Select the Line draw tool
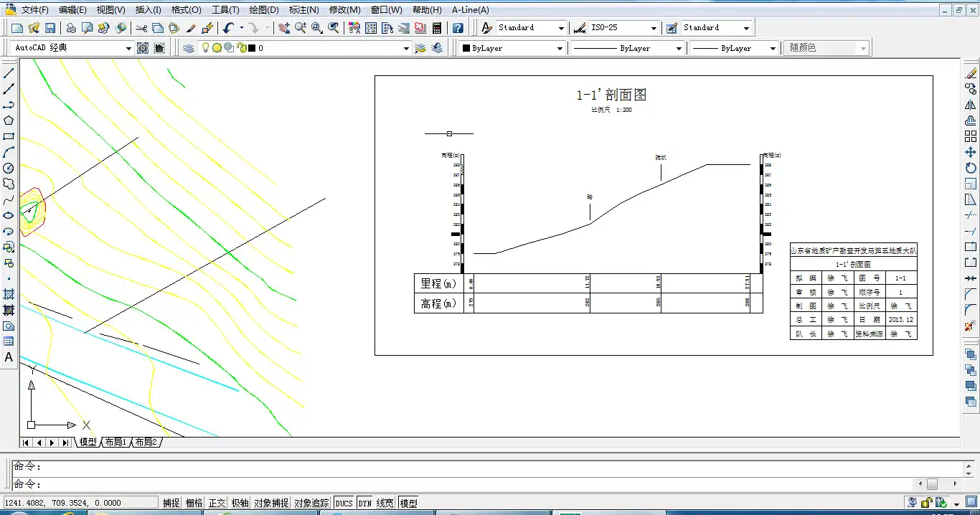Image resolution: width=980 pixels, height=515 pixels. click(x=9, y=73)
